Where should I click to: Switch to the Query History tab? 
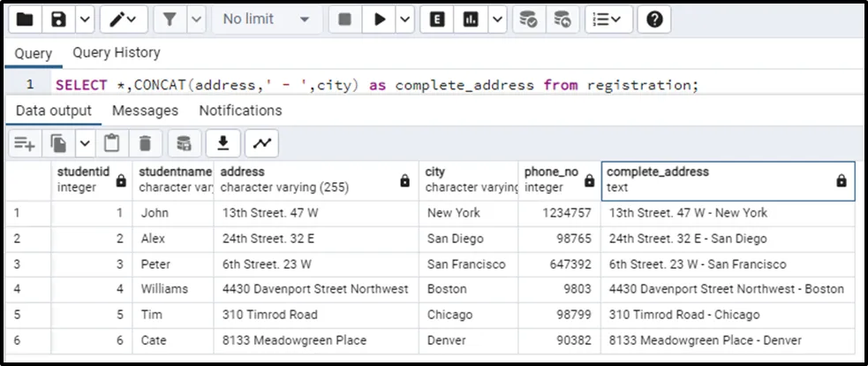click(x=117, y=53)
